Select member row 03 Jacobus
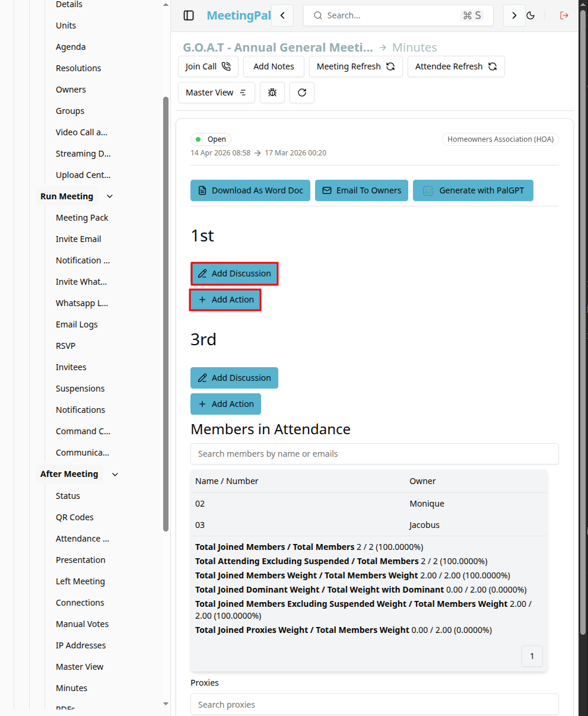588x716 pixels. (x=369, y=525)
